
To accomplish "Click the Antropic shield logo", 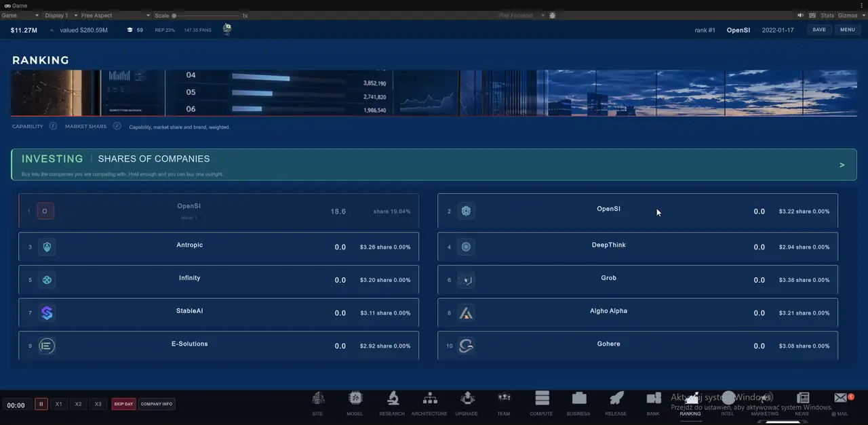I will click(46, 247).
